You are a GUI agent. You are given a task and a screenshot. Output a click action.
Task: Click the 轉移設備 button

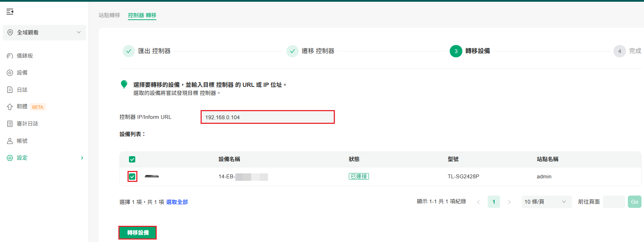coord(138,233)
